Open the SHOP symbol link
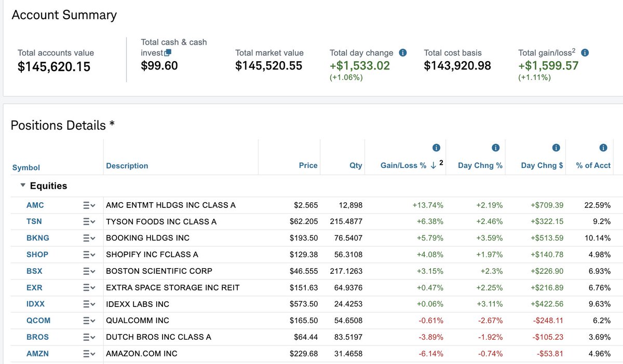The height and width of the screenshot is (364, 623). coord(37,255)
